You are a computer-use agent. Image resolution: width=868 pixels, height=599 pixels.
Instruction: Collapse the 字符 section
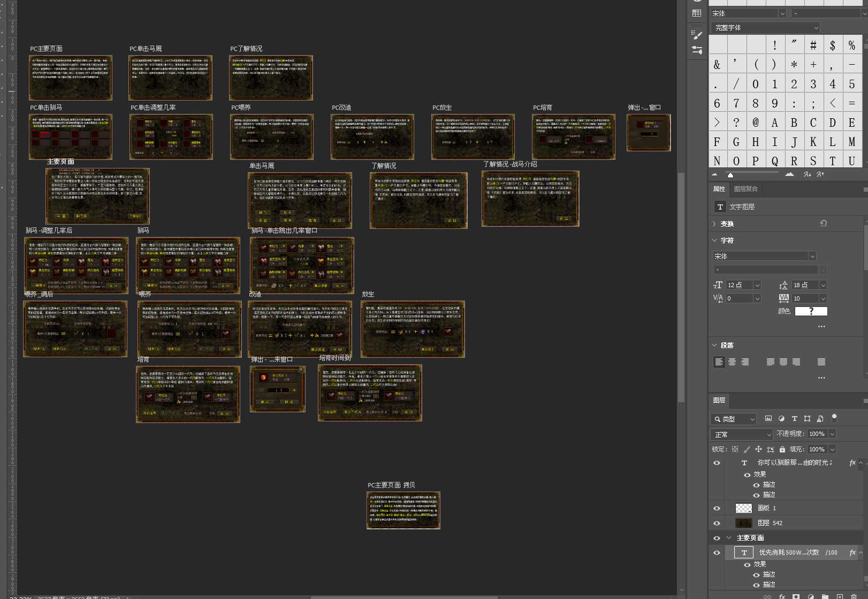(x=714, y=240)
